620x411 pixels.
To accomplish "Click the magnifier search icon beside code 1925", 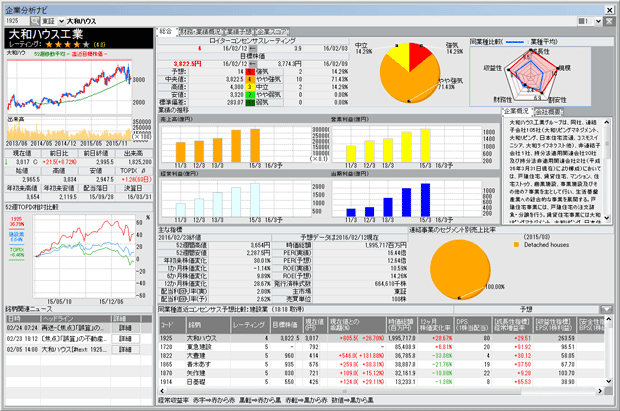I will [35, 21].
